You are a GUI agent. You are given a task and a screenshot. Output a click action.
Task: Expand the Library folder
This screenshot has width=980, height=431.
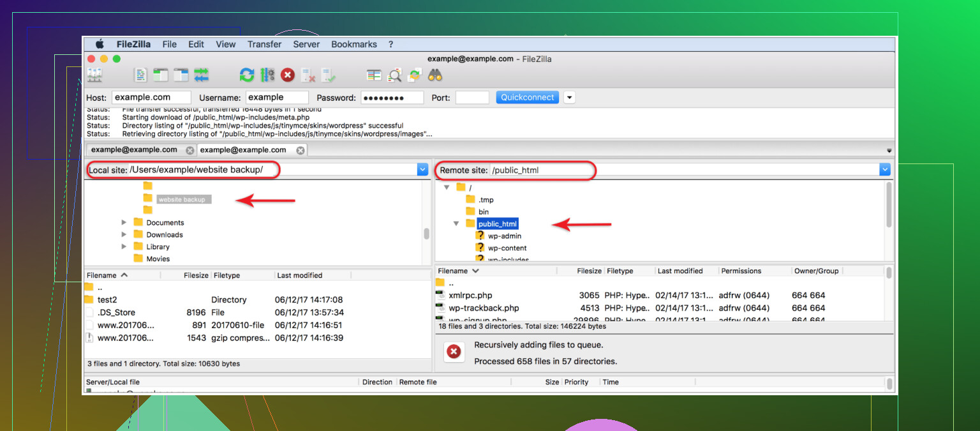click(124, 246)
